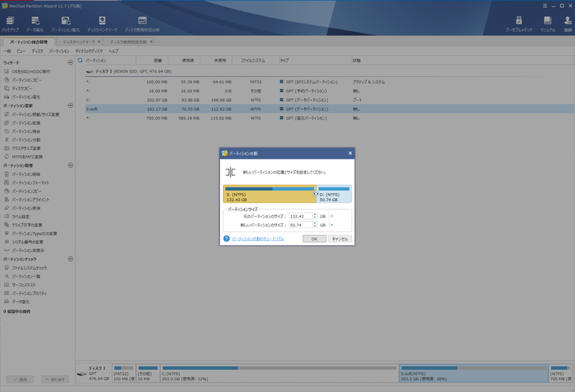Open the hamburger menu in title bar
Viewport: 575px width, 392px height.
click(545, 6)
